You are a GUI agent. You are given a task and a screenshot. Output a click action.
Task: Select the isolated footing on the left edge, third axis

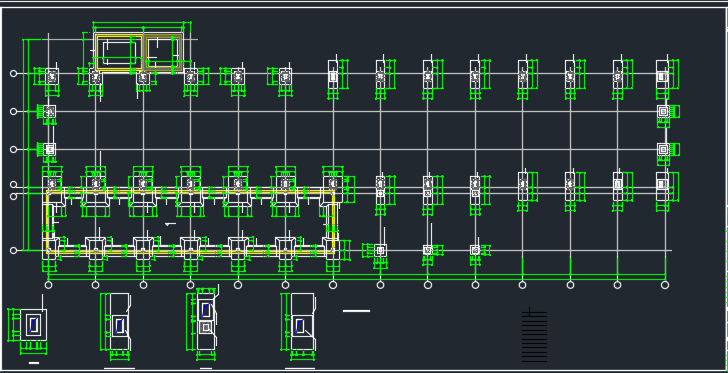pyautogui.click(x=50, y=150)
